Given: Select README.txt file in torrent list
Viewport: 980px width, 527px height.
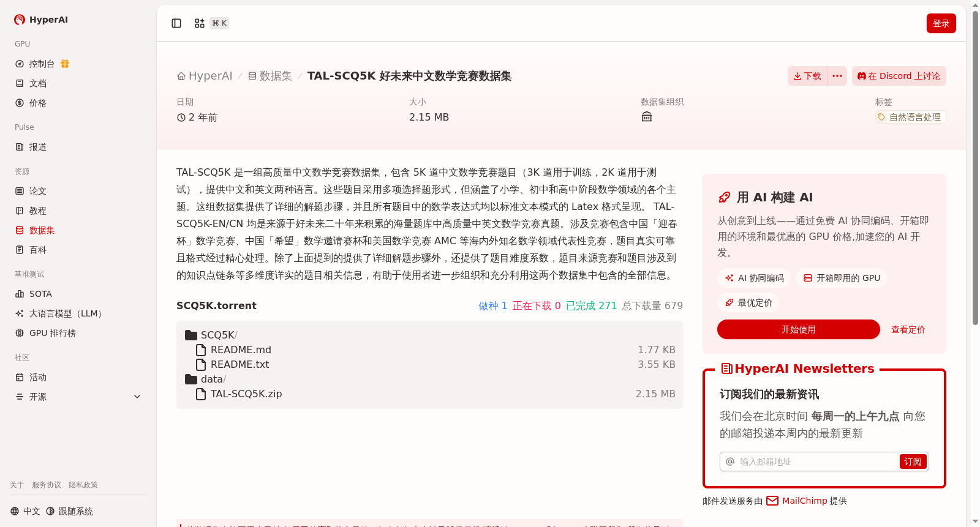Looking at the screenshot, I should 429,364.
